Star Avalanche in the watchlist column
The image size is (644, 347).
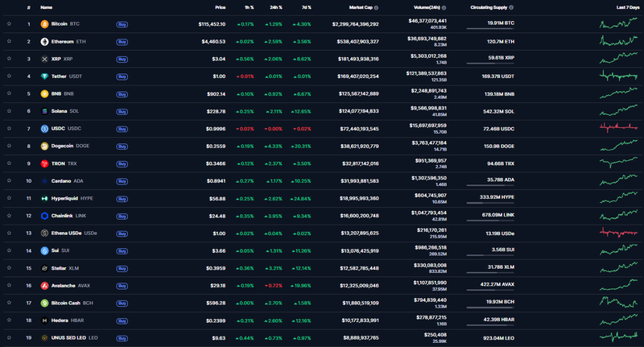click(9, 285)
